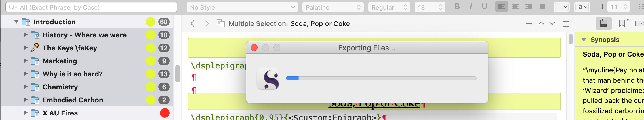The height and width of the screenshot is (120, 644).
Task: Collapse the Synopsis section
Action: pos(584,40)
